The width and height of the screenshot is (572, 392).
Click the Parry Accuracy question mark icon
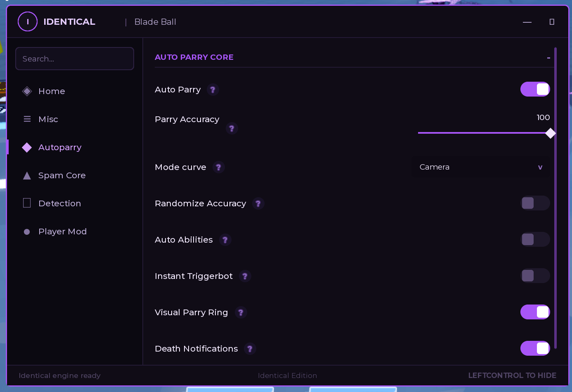232,129
